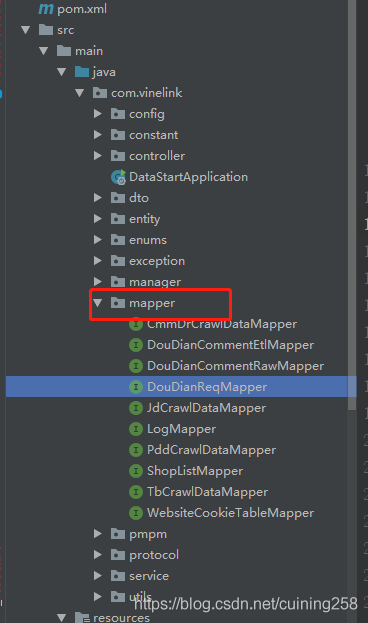The height and width of the screenshot is (623, 368).
Task: Click interface icon of DouDianCommentRawMapper
Action: point(136,366)
